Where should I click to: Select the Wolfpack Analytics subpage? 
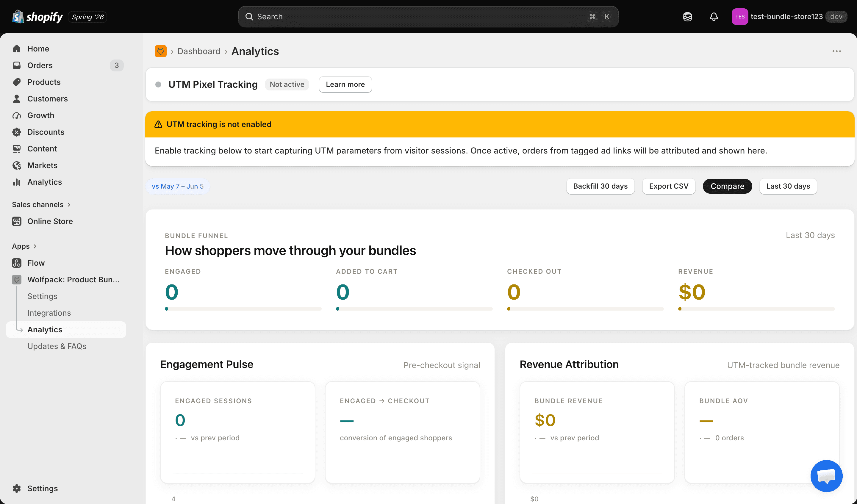(x=66, y=330)
